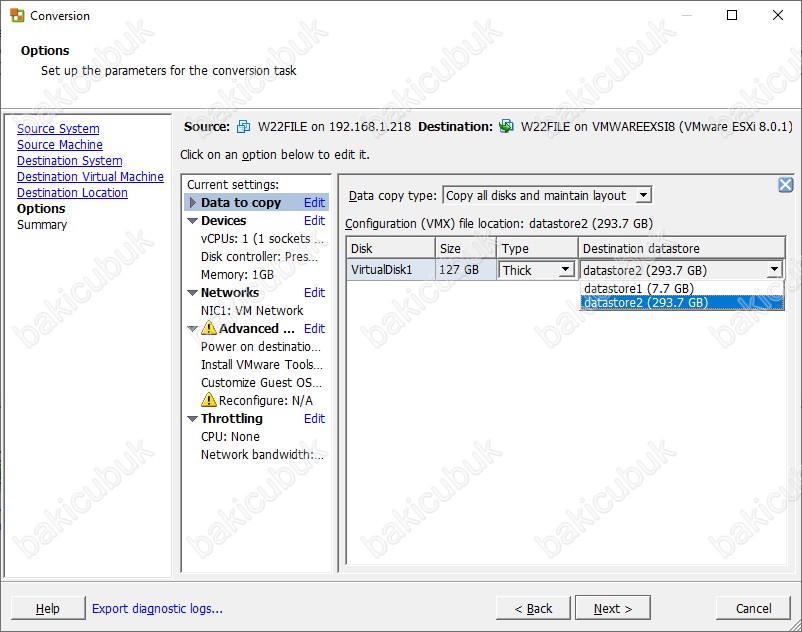This screenshot has width=802, height=632.
Task: Edit the Data to copy settings
Action: coord(314,202)
